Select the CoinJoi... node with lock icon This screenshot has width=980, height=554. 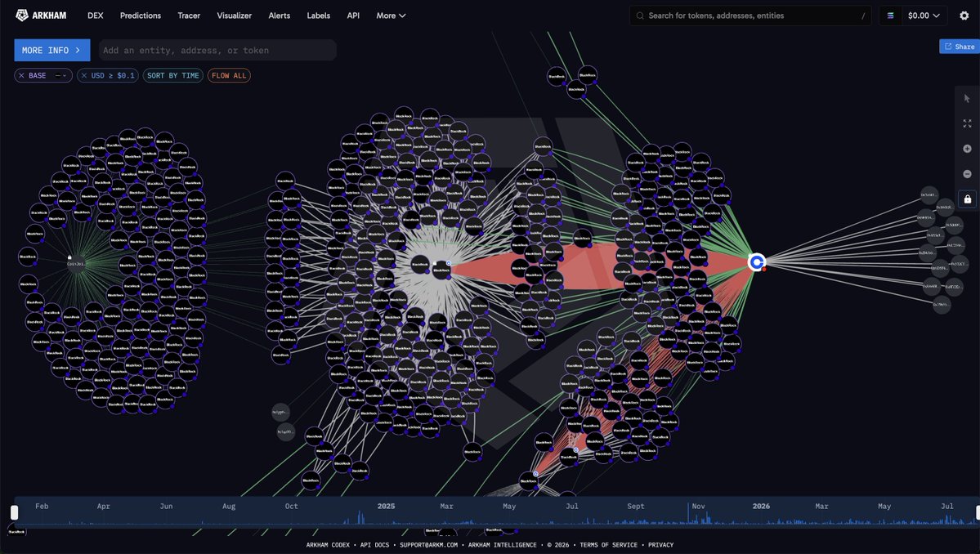(76, 263)
